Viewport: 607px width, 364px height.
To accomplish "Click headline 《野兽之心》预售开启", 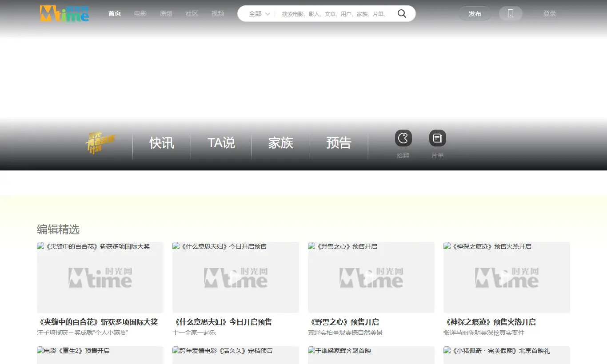I will coord(343,322).
